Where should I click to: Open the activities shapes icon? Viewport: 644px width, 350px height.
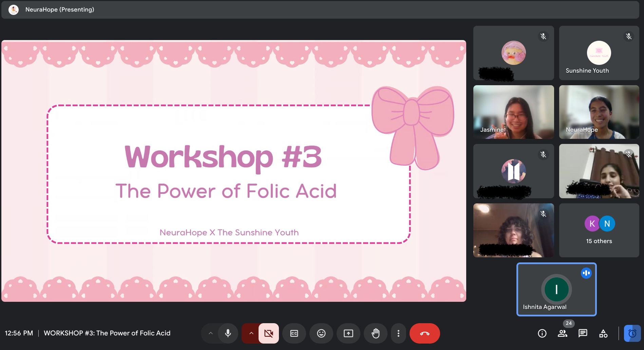(603, 333)
